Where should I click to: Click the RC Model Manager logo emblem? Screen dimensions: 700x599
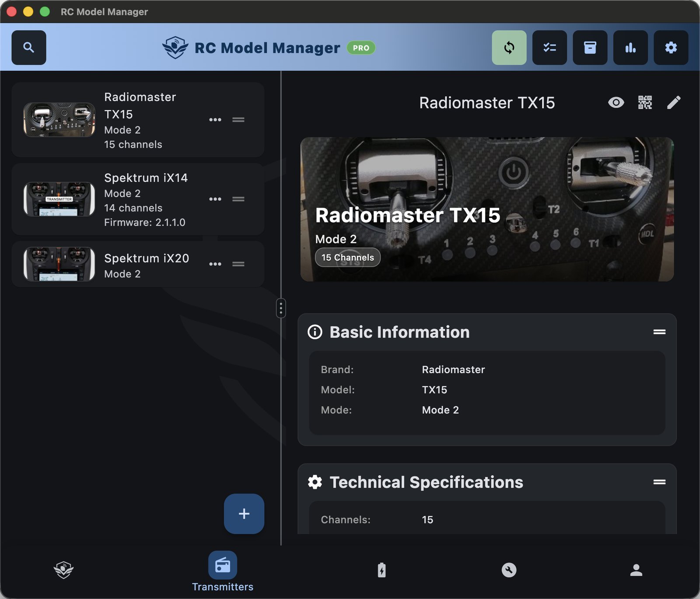[175, 48]
